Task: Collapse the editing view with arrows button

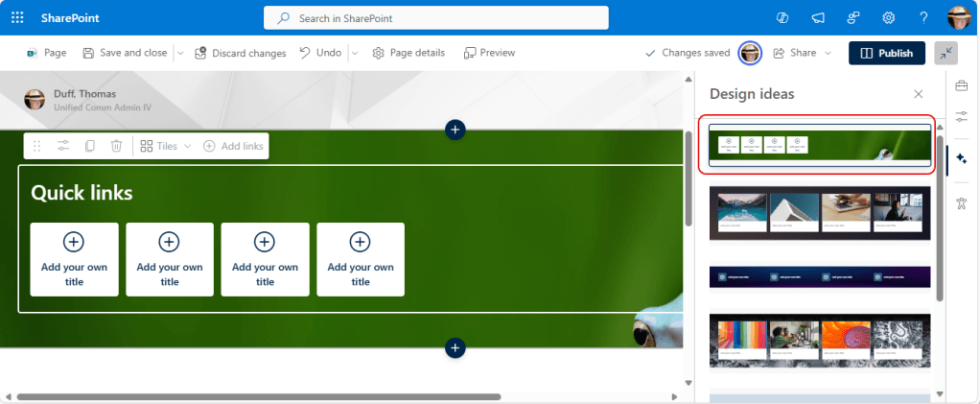Action: [x=946, y=53]
